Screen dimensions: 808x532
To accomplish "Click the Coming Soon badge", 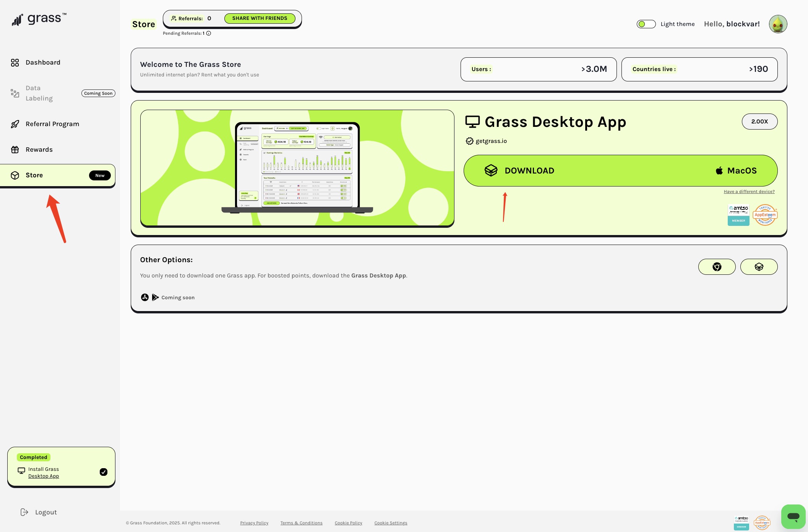I will pyautogui.click(x=98, y=93).
